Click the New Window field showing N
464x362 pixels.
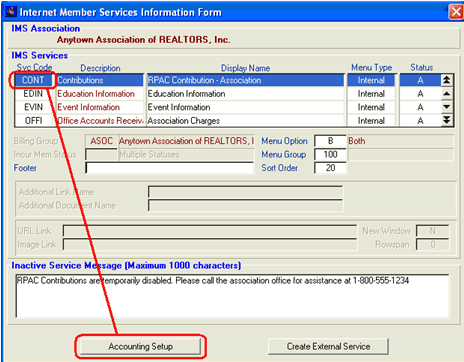432,231
